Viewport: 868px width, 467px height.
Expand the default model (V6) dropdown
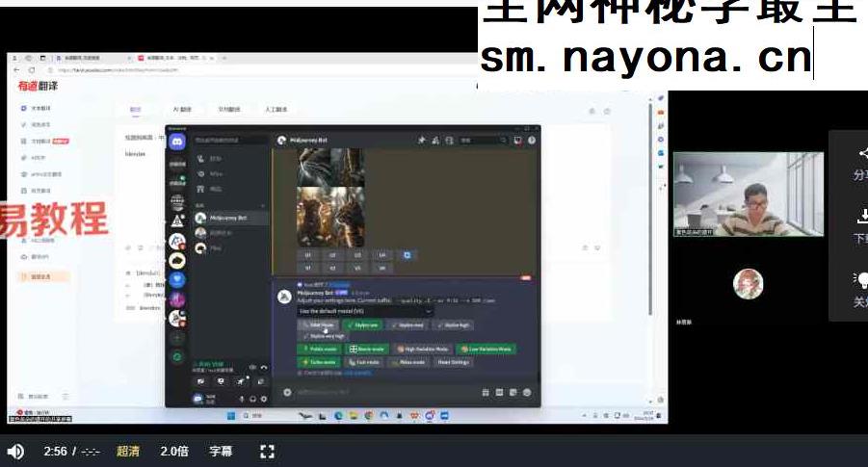pos(365,312)
